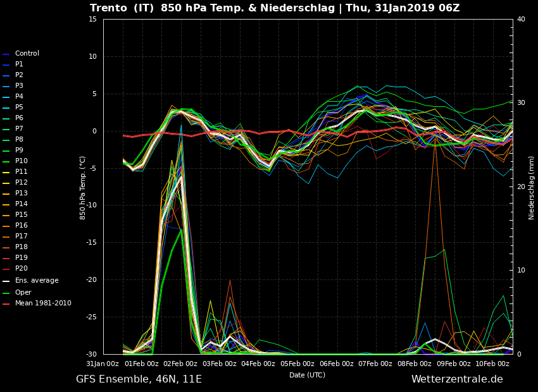Click the chart title "Trento (IT) 850 hPa Temp. & Niederschlag"
This screenshot has width=538, height=392.
tap(212, 8)
